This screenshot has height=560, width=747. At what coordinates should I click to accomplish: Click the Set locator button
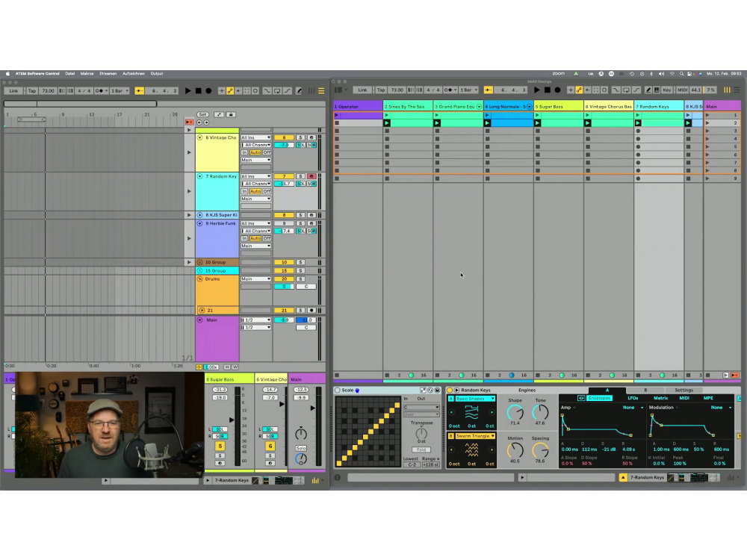click(x=202, y=114)
